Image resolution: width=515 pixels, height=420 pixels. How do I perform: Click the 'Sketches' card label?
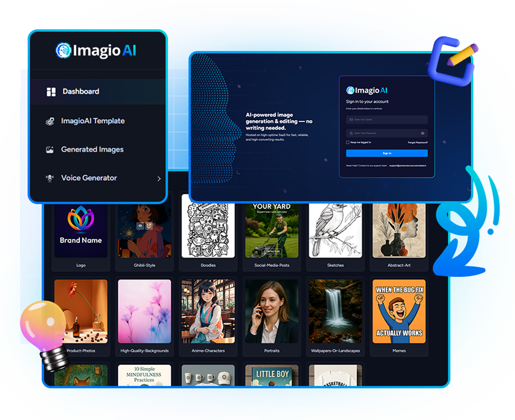tap(335, 266)
